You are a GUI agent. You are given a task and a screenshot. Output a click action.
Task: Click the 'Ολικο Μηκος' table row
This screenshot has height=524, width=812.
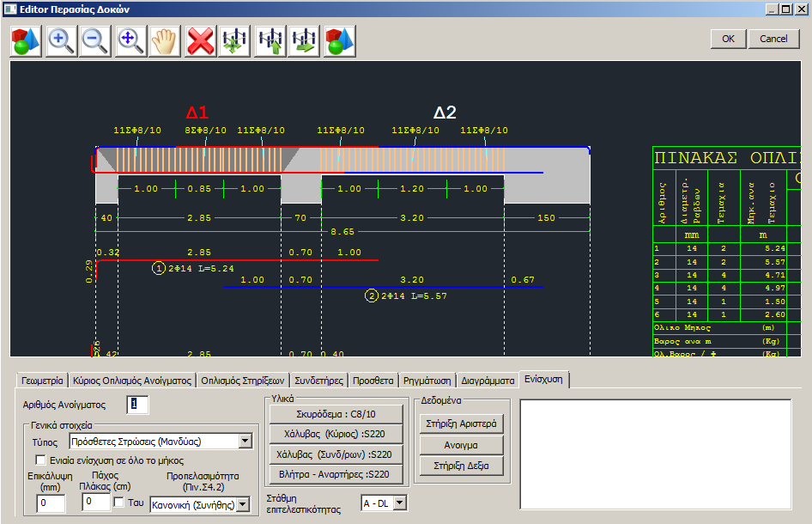click(x=719, y=327)
